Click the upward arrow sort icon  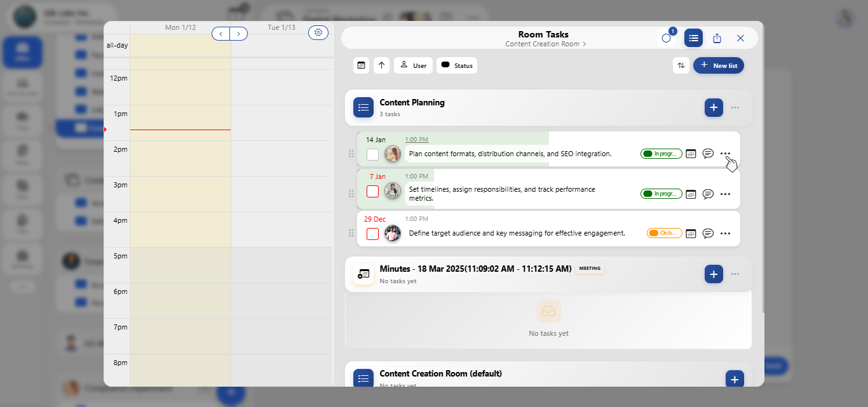381,65
